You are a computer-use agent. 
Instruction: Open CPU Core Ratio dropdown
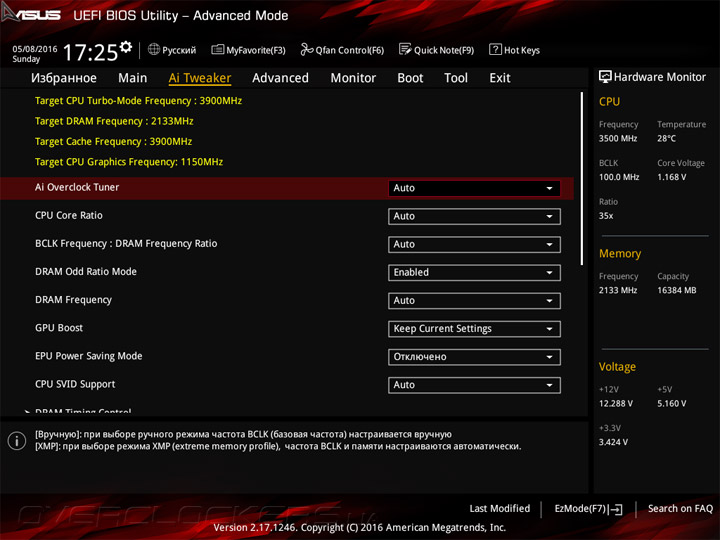[x=474, y=216]
